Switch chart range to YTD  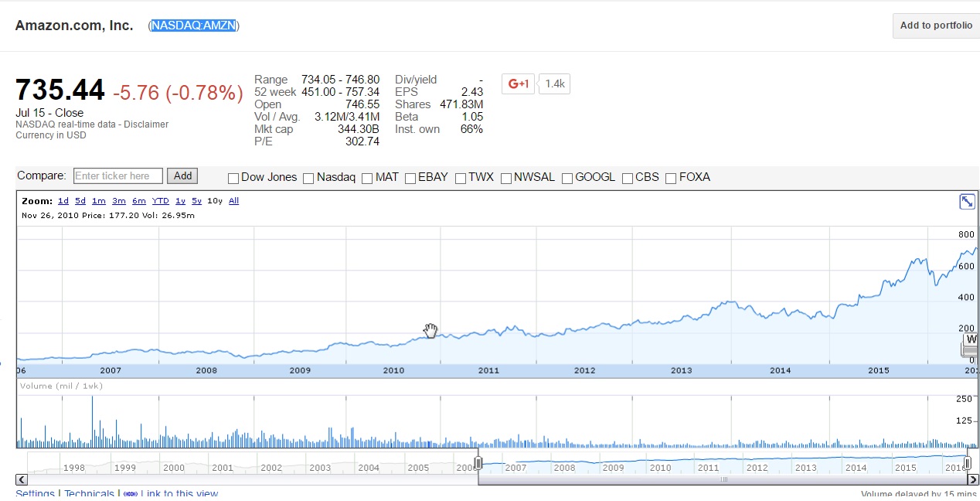pos(161,201)
